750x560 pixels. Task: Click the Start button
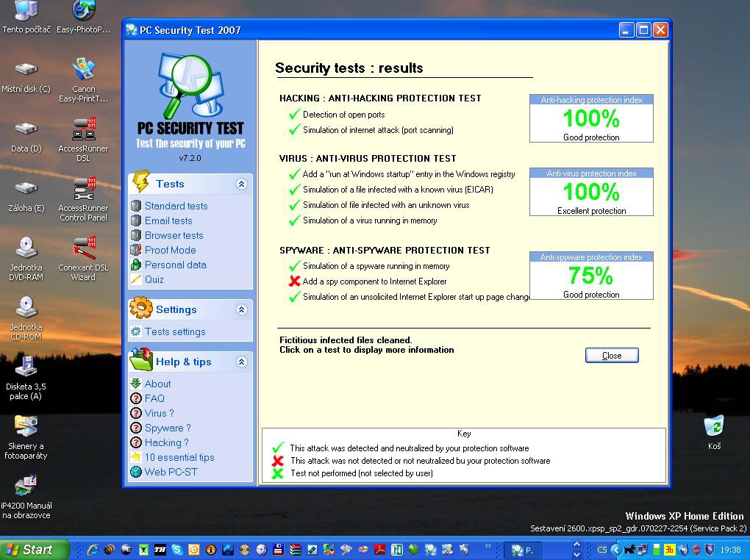click(34, 550)
